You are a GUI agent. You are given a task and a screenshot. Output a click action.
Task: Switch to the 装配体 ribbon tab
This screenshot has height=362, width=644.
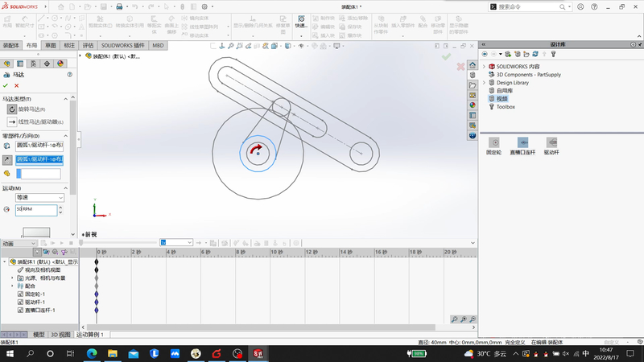[x=10, y=46]
